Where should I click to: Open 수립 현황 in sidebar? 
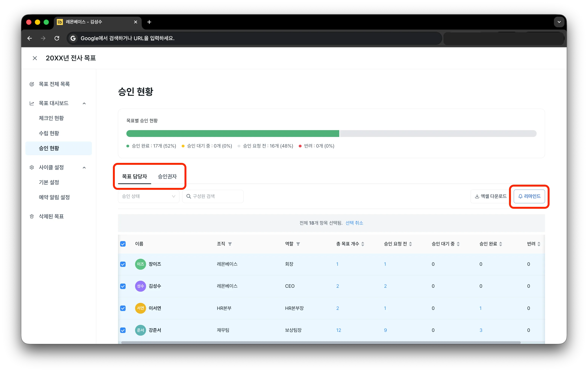point(49,133)
